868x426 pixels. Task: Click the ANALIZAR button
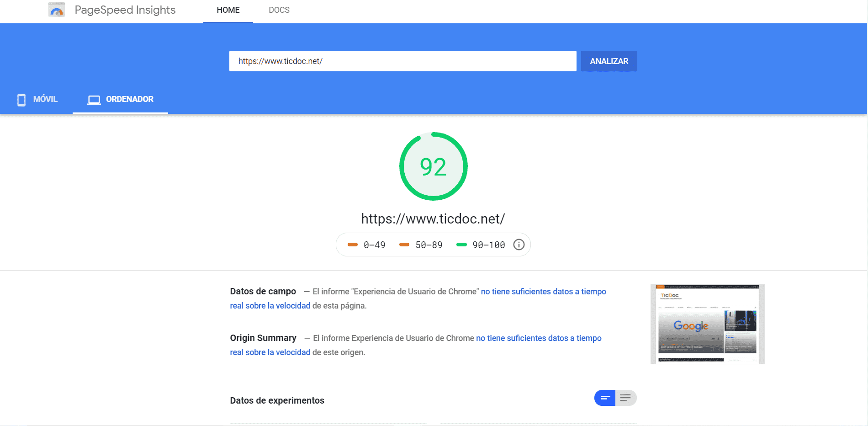coord(609,61)
